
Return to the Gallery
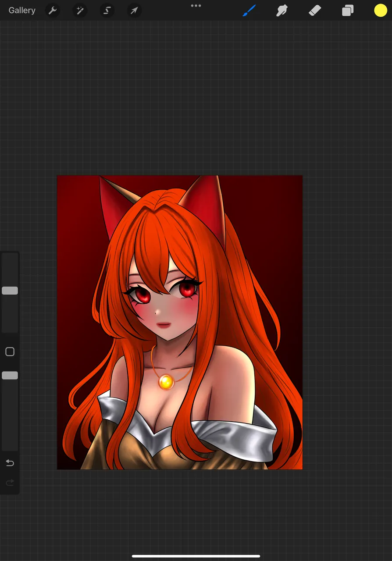point(22,11)
